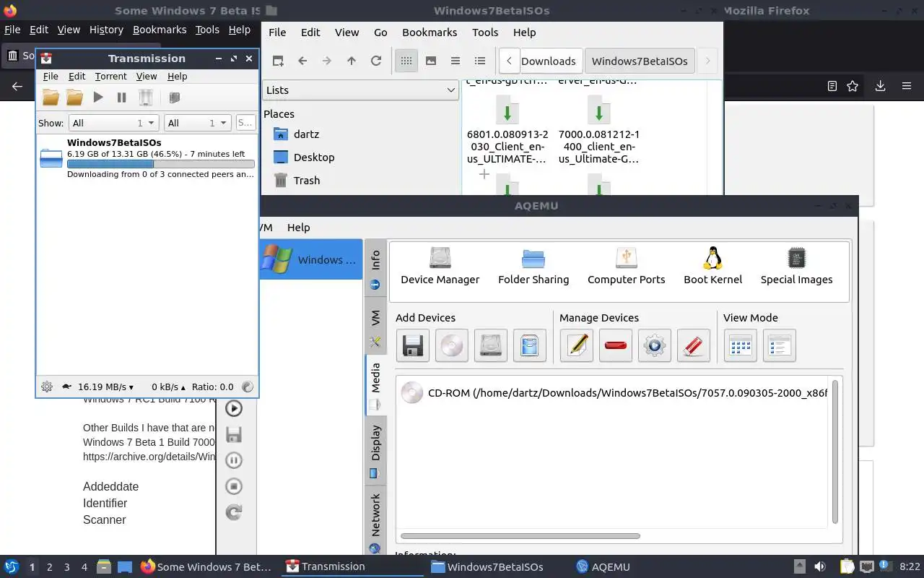924x578 pixels.
Task: Pause the torrent in Transmission toolbar
Action: [121, 98]
